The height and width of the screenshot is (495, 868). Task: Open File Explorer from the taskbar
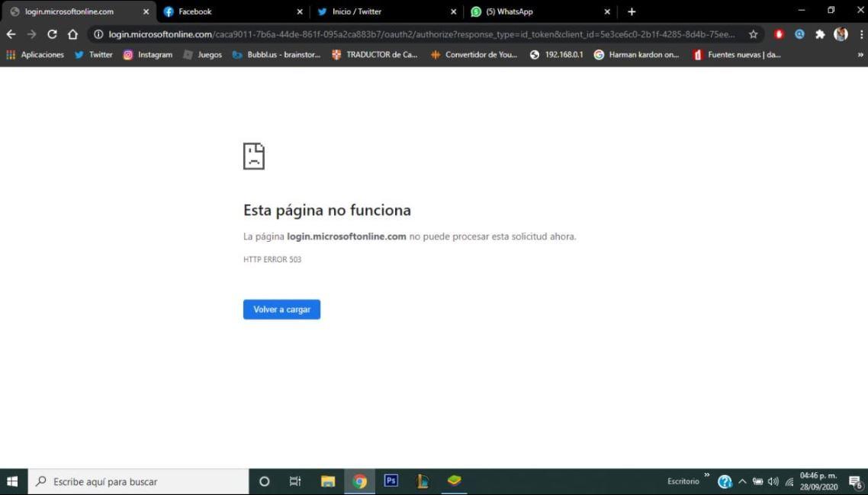328,481
